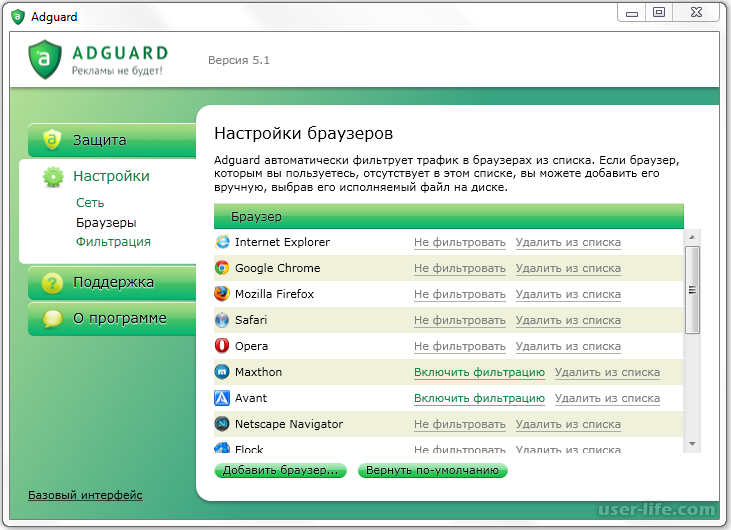This screenshot has width=731, height=530.
Task: Click the green gear icon beside Настройки
Action: coord(53,177)
